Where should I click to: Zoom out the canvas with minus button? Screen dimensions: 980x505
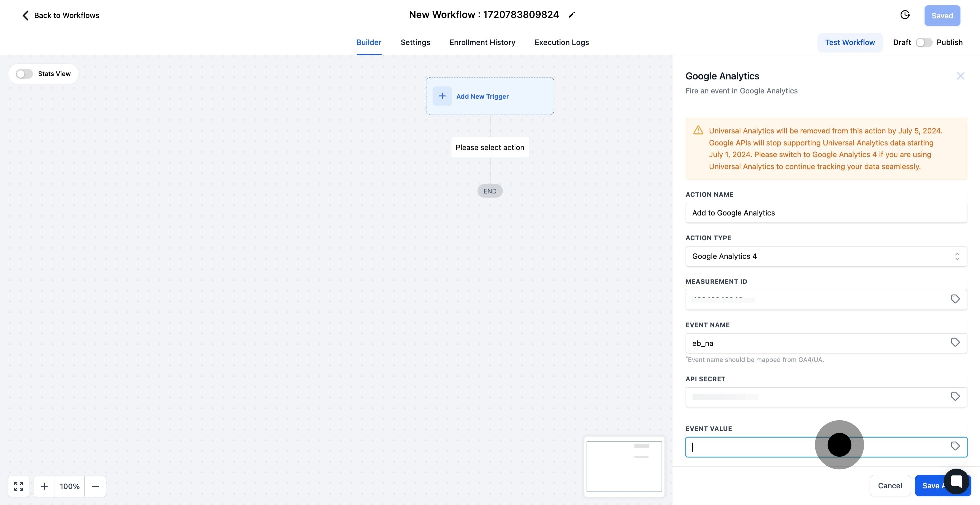[x=95, y=486]
